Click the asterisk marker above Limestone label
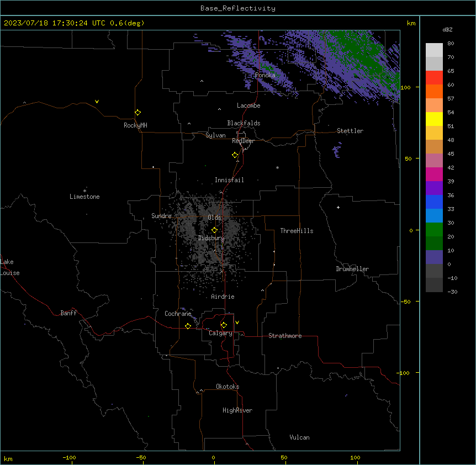 coord(84,191)
